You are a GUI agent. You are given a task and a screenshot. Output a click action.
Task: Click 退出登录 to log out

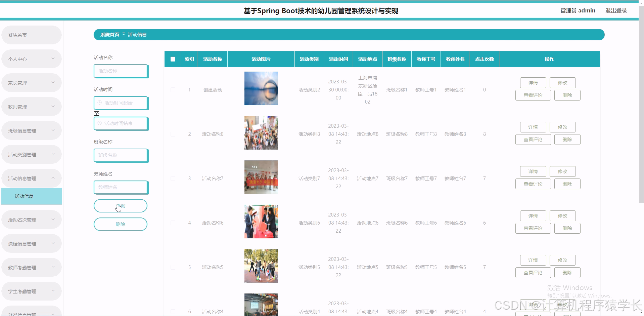(x=616, y=10)
